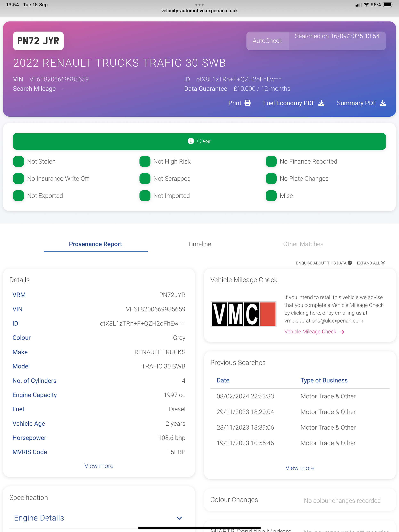Screen dimensions: 399x532
Task: Expand the Engine Details section chevron
Action: click(x=179, y=518)
